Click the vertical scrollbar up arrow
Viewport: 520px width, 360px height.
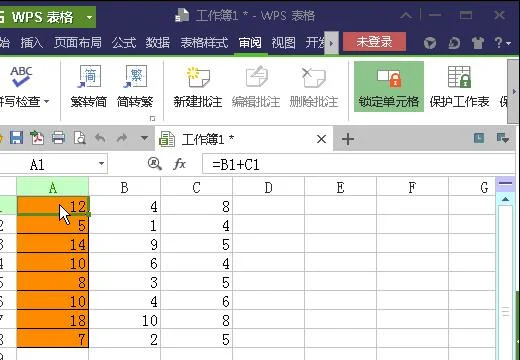[x=505, y=199]
